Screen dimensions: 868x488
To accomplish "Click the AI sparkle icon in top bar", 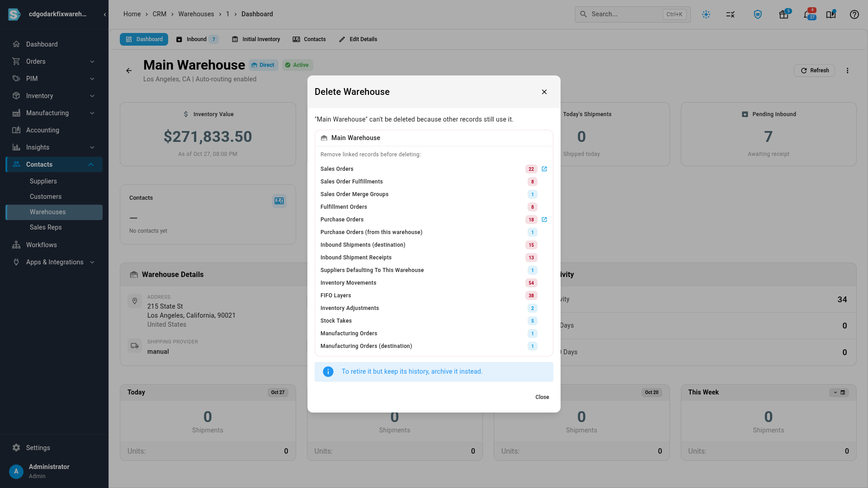I will pos(706,14).
